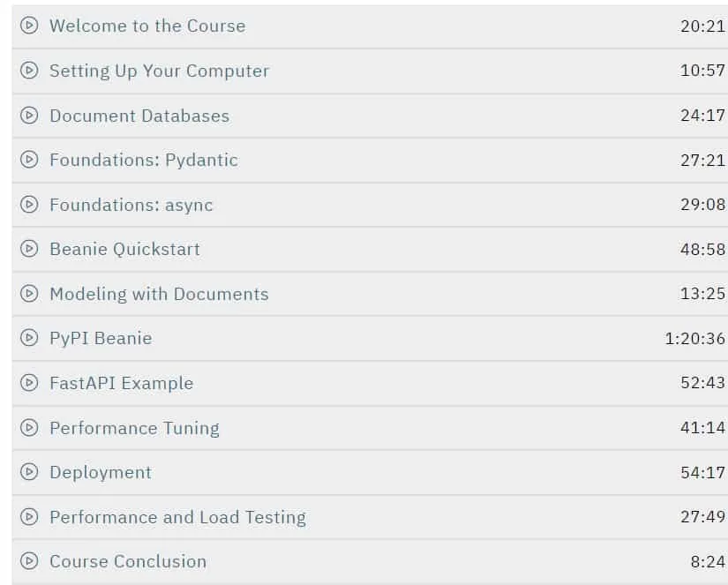Click play icon next to Foundations: async
This screenshot has height=585, width=728.
pos(29,204)
